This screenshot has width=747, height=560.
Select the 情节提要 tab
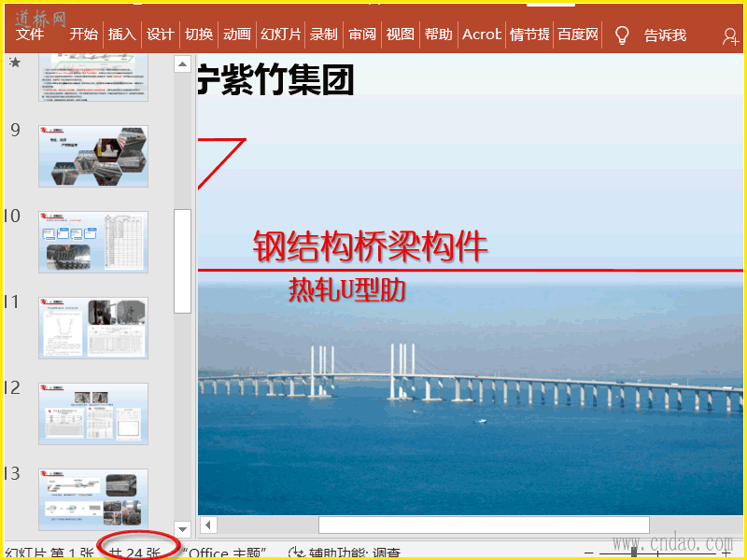click(529, 35)
